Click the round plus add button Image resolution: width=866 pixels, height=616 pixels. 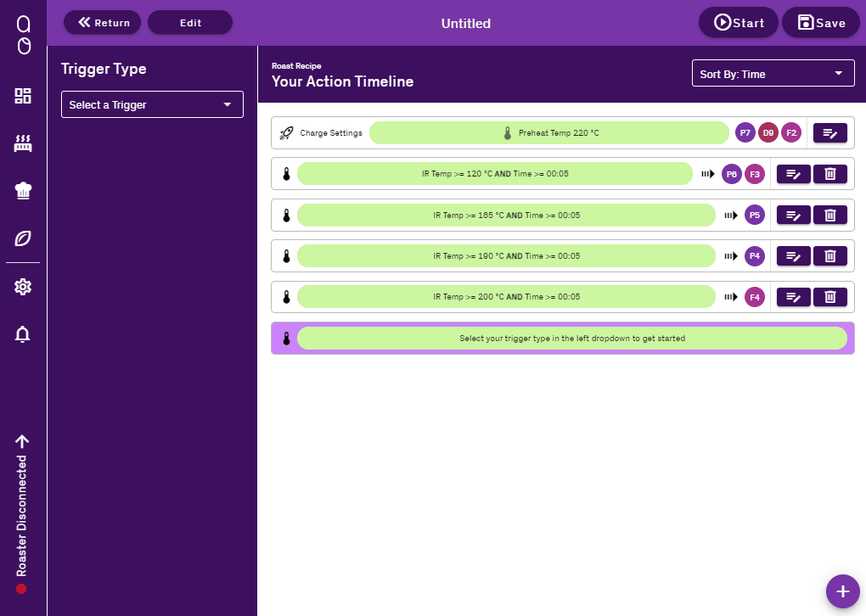pos(842,591)
